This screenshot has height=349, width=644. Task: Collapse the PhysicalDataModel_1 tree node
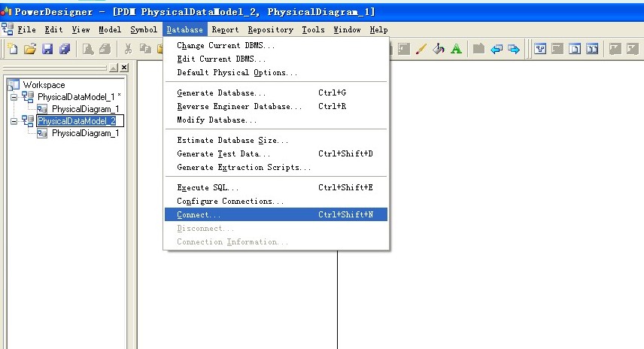tap(14, 97)
